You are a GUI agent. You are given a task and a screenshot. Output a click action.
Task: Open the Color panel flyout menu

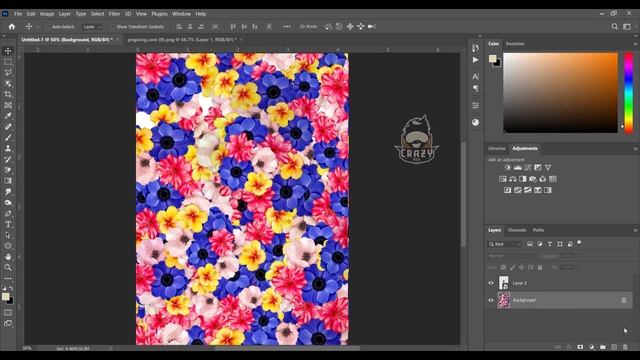point(635,44)
